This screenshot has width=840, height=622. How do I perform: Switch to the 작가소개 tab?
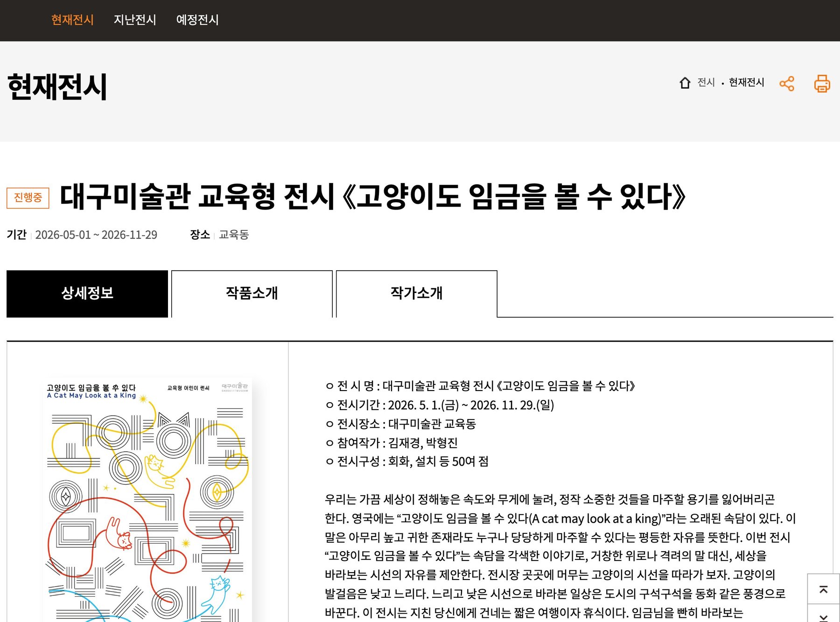coord(417,294)
